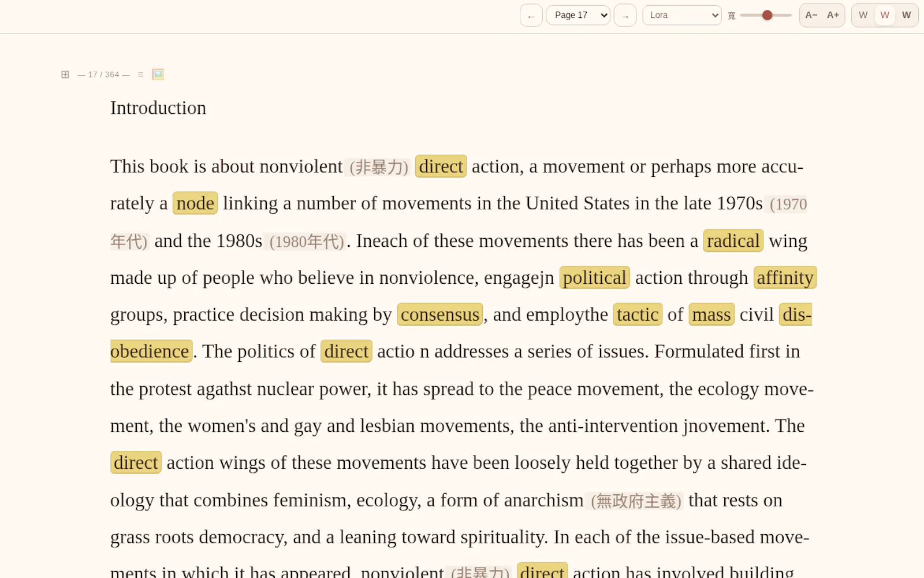This screenshot has height=578, width=924.
Task: Click highlighted 'direct' before 'action wings'
Action: [136, 463]
